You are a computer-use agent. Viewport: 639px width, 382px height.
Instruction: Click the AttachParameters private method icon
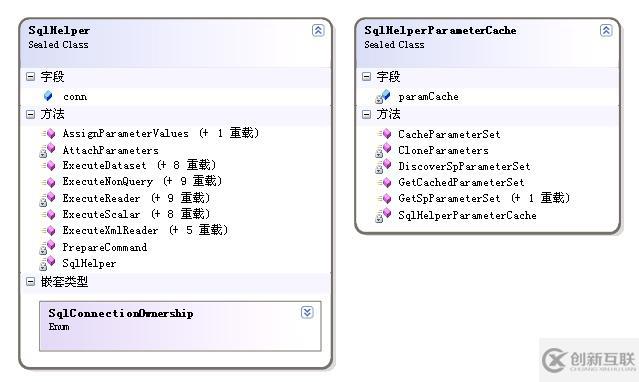tap(47, 150)
